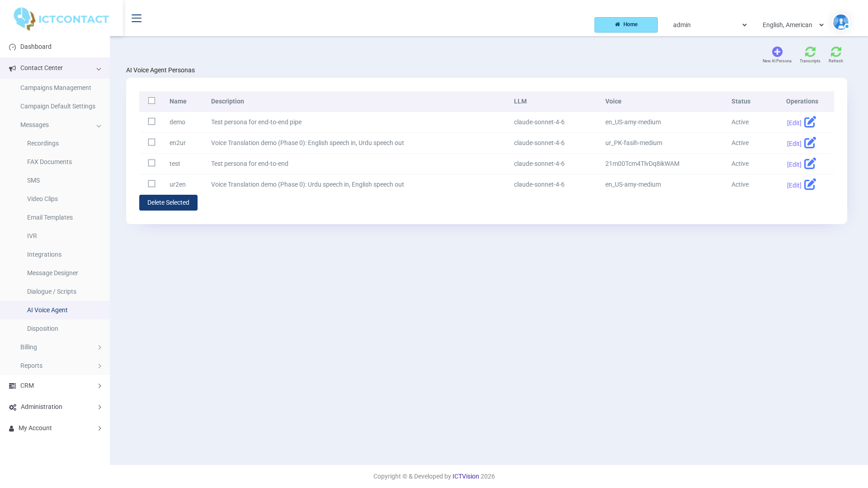Click the Name column header

tap(178, 102)
